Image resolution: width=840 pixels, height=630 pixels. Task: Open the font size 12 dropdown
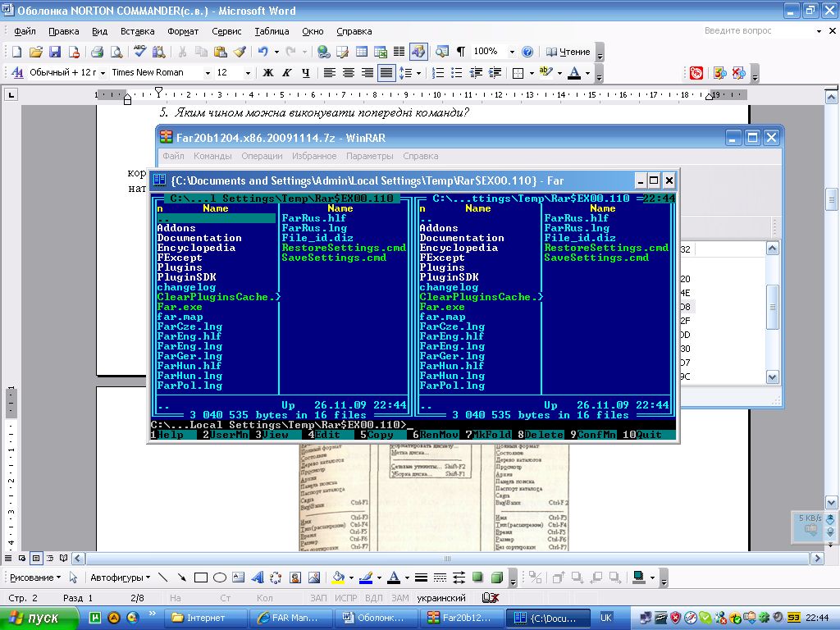(248, 73)
